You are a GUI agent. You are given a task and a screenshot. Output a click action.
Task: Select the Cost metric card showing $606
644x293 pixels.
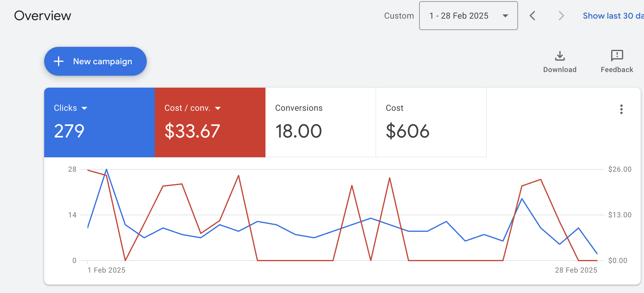[x=431, y=122]
